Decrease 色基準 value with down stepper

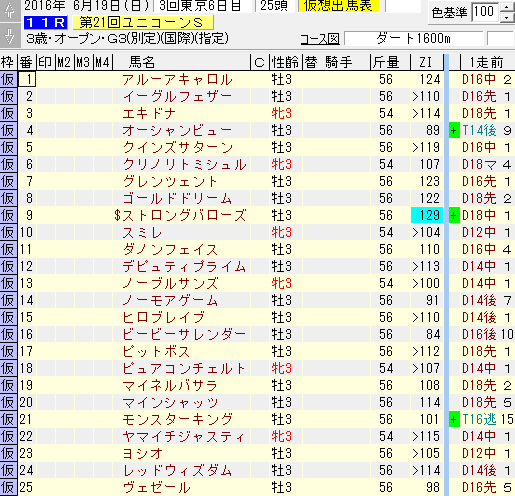507,17
